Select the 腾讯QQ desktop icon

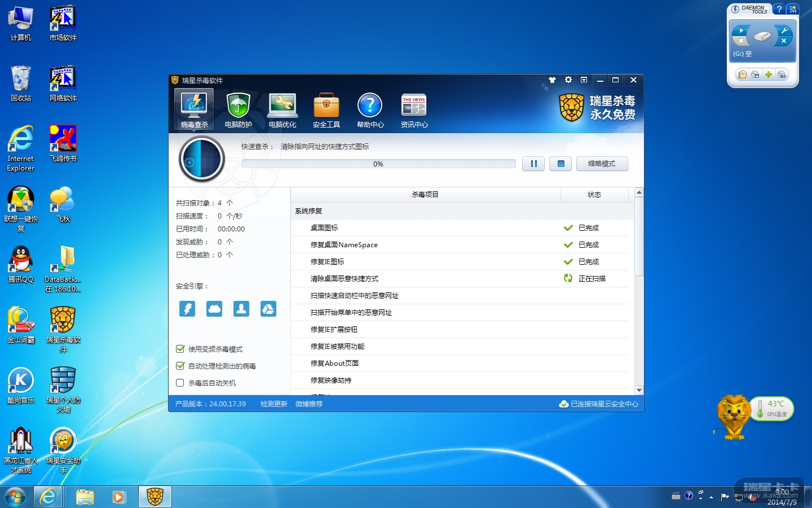(21, 265)
